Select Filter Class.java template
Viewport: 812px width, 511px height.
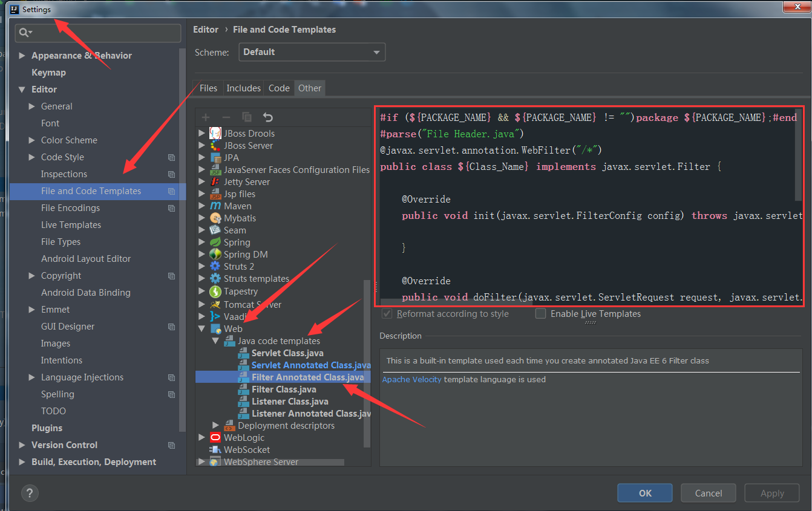click(x=284, y=389)
